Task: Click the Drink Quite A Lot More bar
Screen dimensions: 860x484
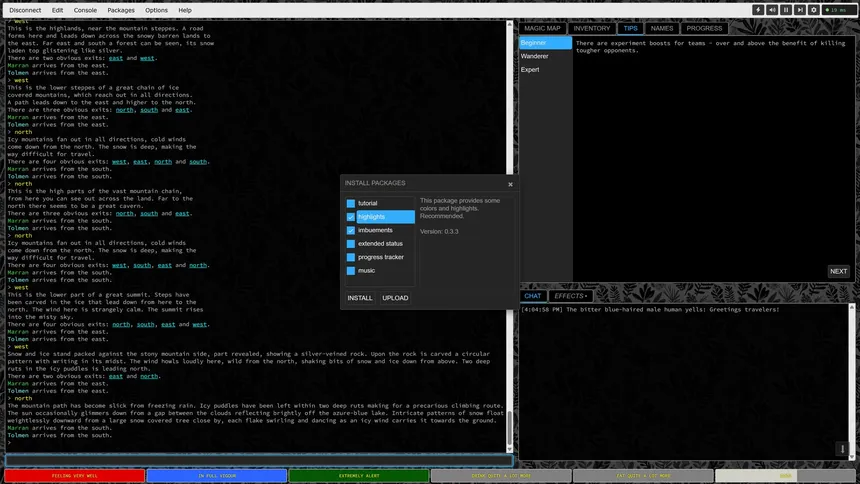Action: (501, 476)
